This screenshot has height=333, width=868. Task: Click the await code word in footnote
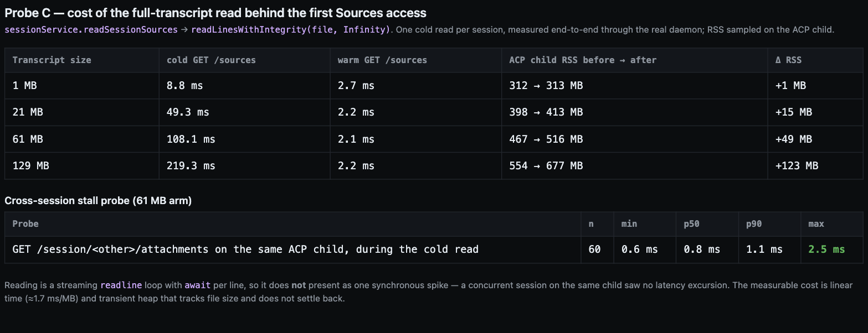coord(197,285)
